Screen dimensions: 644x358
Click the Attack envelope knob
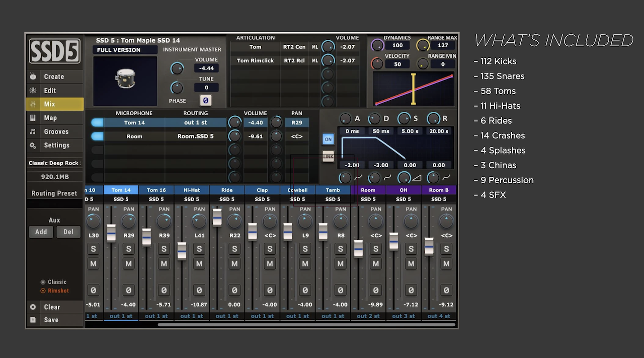(345, 119)
